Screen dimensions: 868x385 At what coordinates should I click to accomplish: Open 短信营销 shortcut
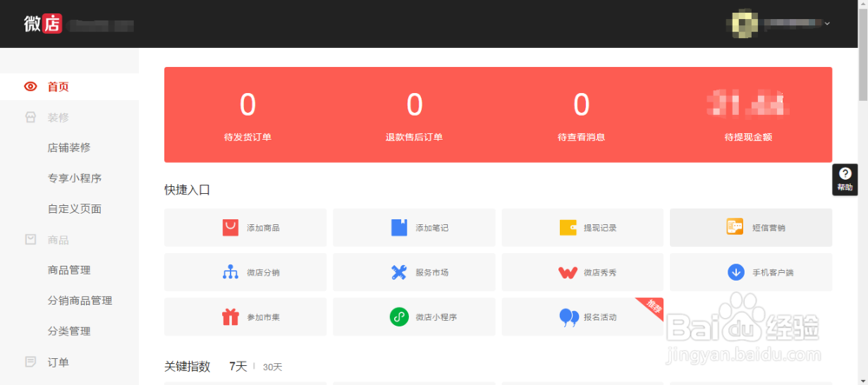[x=751, y=228]
